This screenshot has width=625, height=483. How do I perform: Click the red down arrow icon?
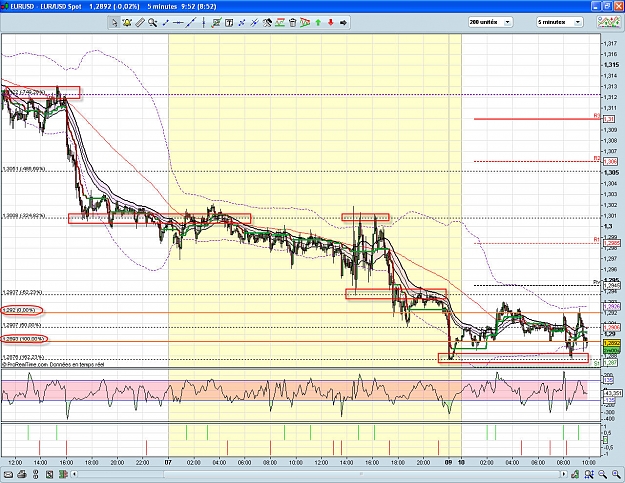tap(330, 23)
